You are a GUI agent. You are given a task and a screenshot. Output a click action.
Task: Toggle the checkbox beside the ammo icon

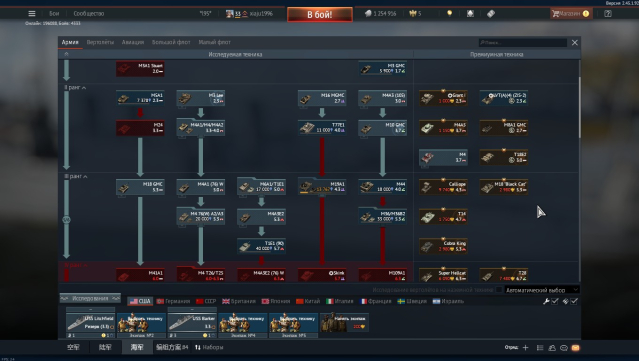coord(574,301)
